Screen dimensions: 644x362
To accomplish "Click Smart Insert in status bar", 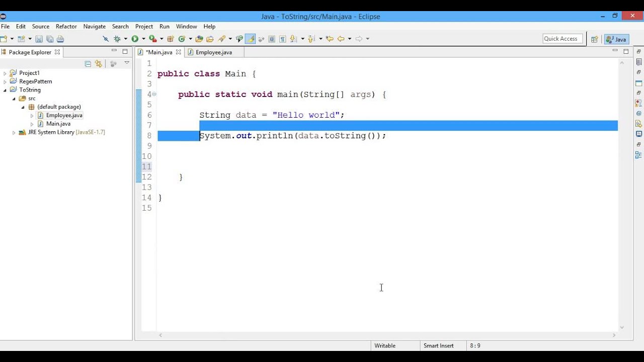I will click(x=439, y=346).
